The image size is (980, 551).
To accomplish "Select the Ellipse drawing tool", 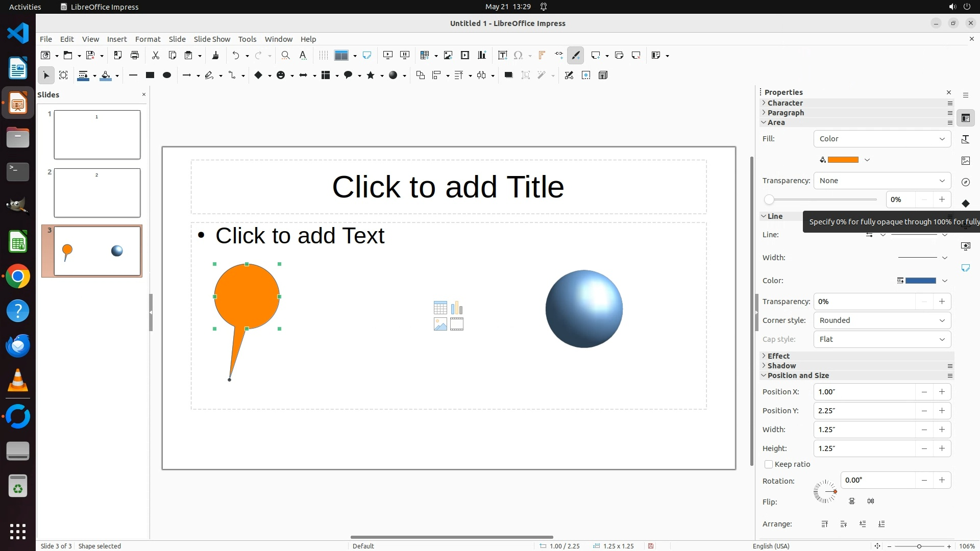I will point(166,75).
